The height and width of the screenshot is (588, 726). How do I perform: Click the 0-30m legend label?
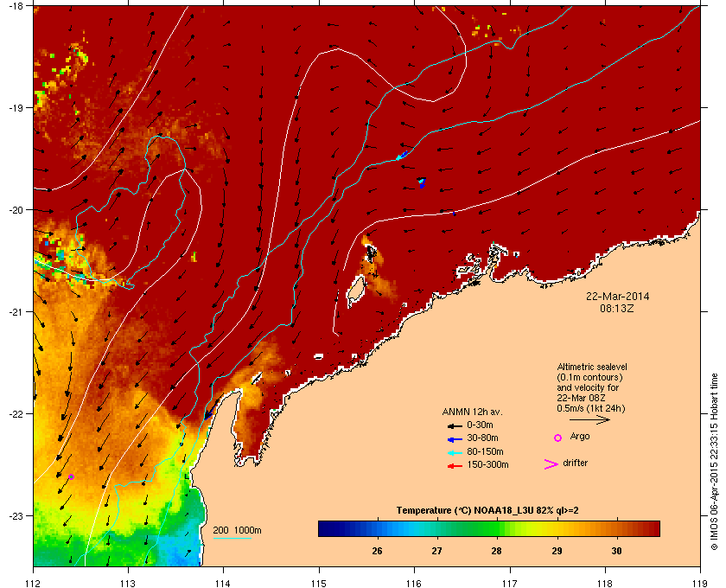click(x=481, y=425)
